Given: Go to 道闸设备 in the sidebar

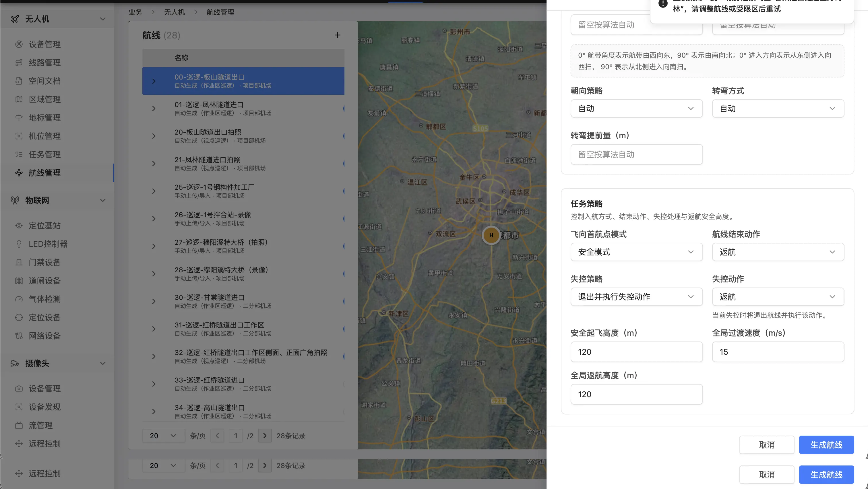Looking at the screenshot, I should coord(44,281).
